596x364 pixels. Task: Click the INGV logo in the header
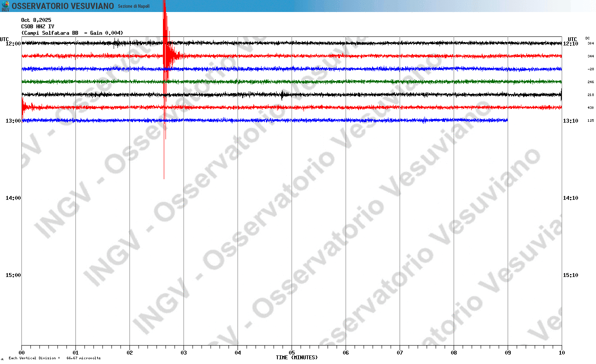point(5,6)
